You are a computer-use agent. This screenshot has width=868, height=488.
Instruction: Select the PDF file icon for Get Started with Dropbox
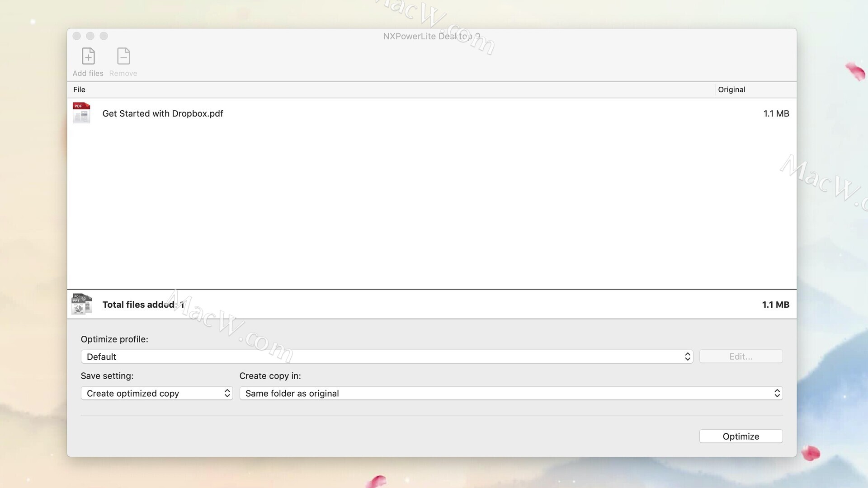(81, 113)
